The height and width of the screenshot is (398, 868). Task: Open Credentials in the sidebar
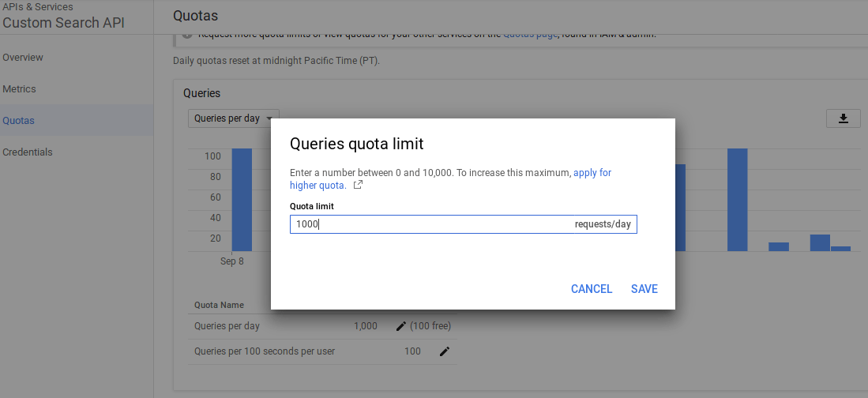click(28, 152)
